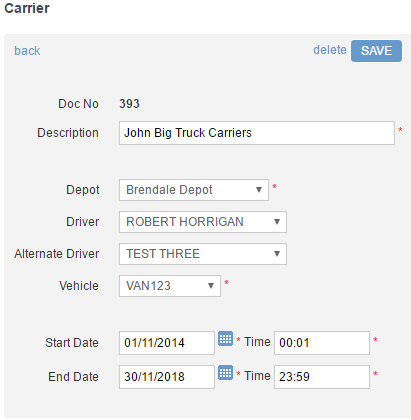Open the Driver dropdown with ROBERT HORRIGAN
Viewport: 411px width, 420px height.
[203, 222]
